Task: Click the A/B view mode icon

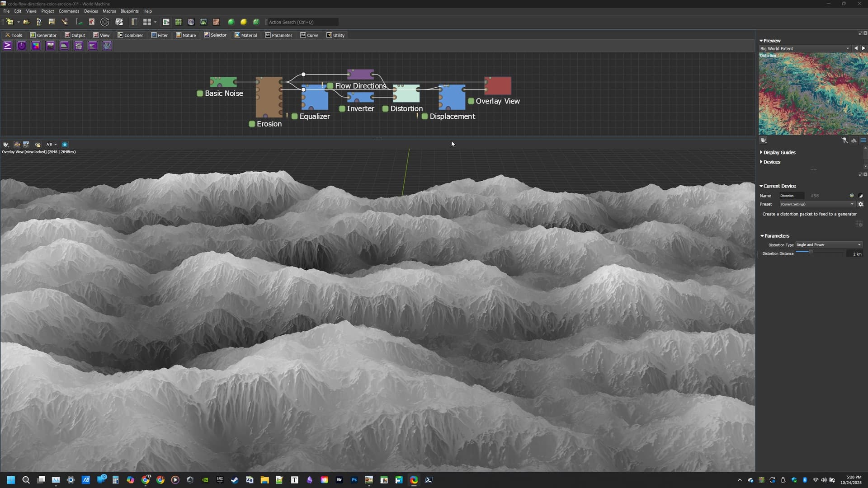Action: pyautogui.click(x=49, y=145)
